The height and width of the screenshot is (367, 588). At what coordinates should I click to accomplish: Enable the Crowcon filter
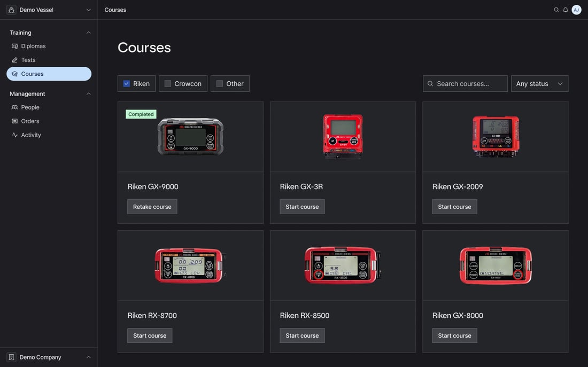pyautogui.click(x=167, y=83)
